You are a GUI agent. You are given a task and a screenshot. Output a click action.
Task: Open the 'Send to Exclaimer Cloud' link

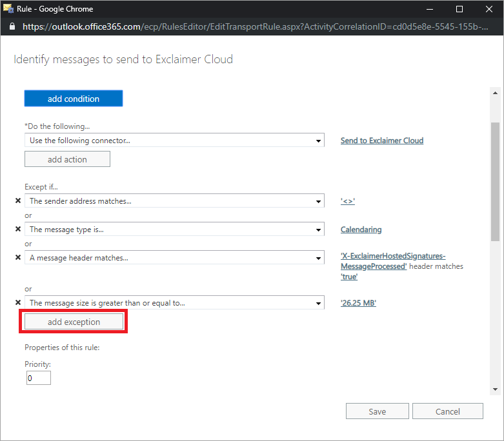pyautogui.click(x=381, y=141)
